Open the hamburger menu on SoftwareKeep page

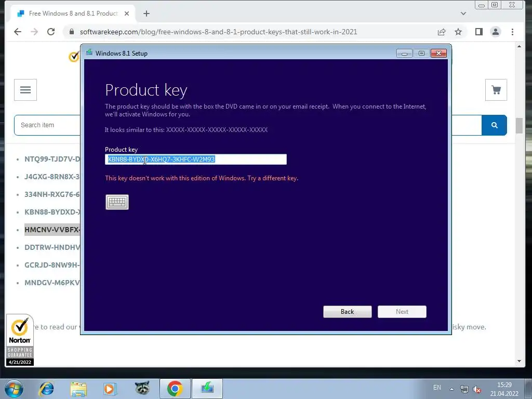[25, 90]
